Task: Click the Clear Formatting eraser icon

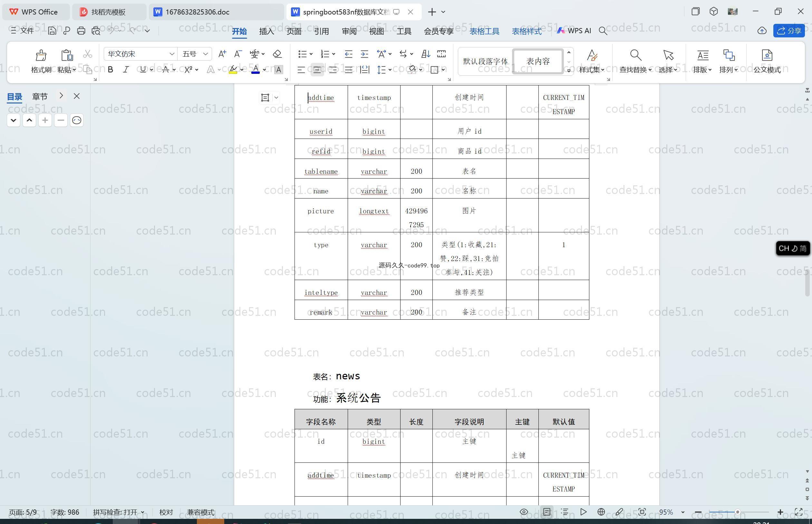Action: 277,54
